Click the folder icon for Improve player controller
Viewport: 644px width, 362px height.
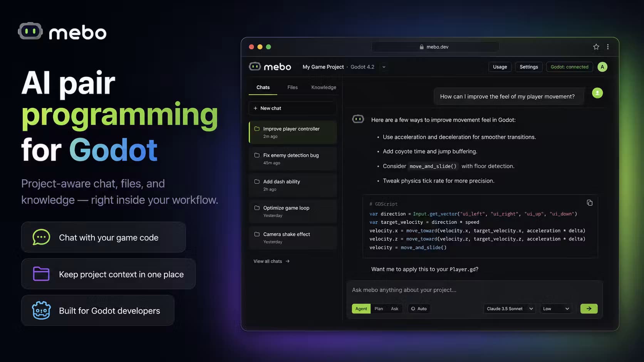point(257,129)
